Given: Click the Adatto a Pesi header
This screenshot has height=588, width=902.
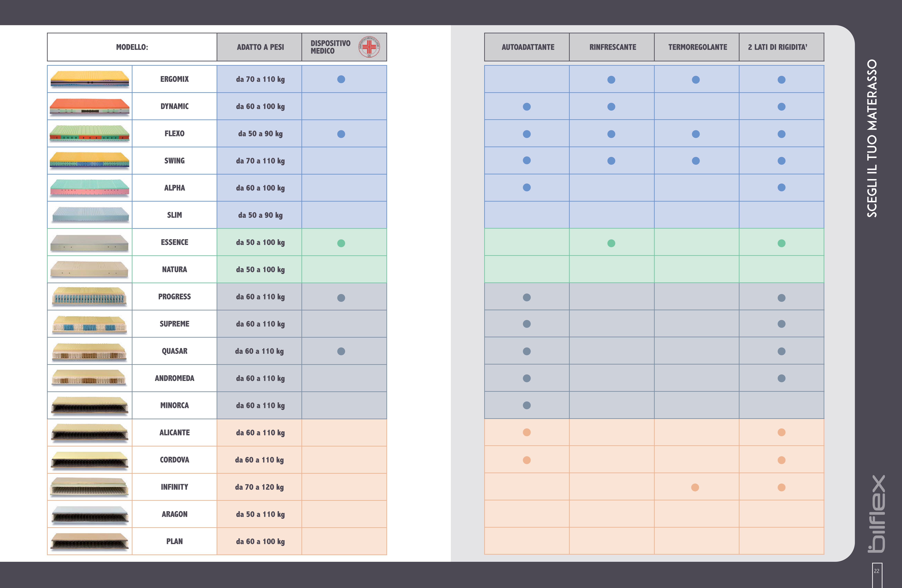Looking at the screenshot, I should [260, 47].
